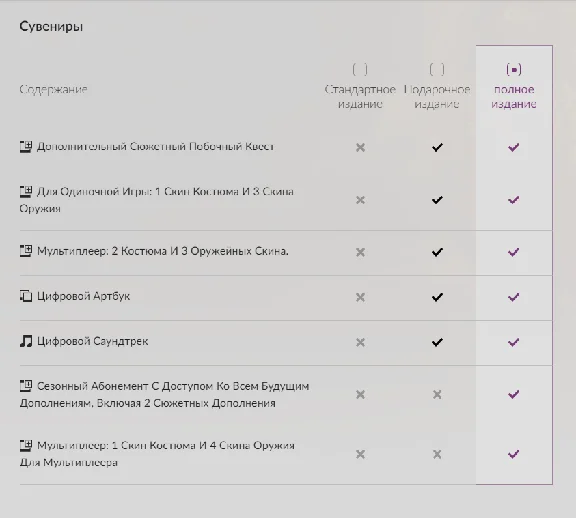Viewport: 576px width, 518px height.
Task: Select the Полное издание radio button
Action: pyautogui.click(x=514, y=69)
